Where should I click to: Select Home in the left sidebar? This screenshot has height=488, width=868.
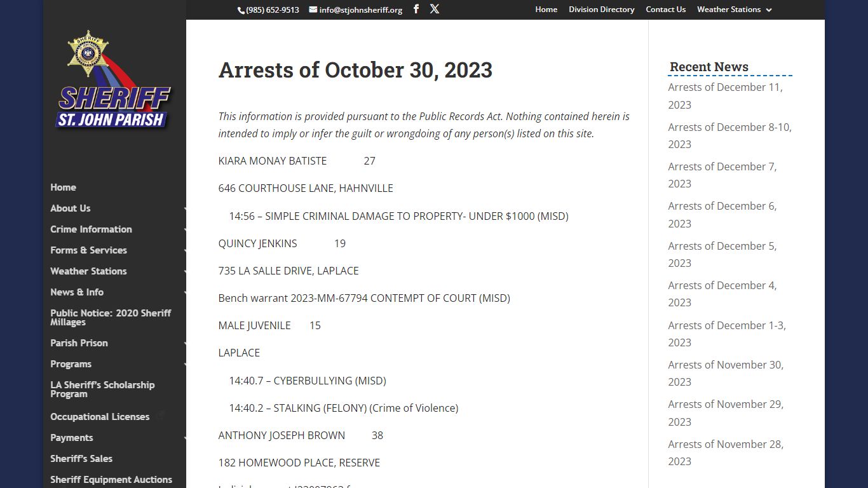[63, 187]
